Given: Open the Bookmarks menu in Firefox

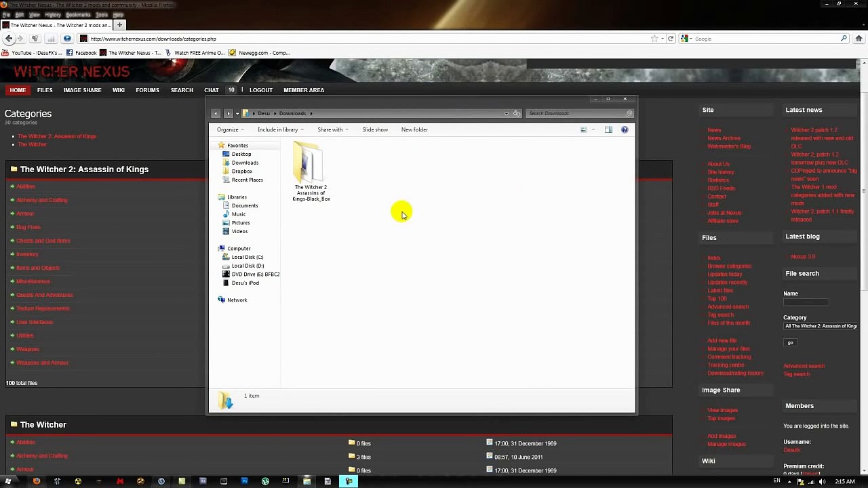Looking at the screenshot, I should [78, 14].
